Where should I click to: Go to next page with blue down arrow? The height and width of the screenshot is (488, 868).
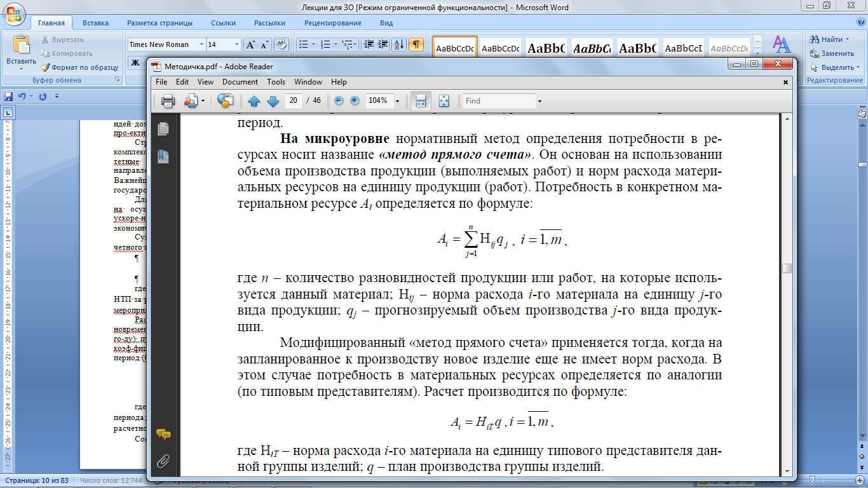(273, 101)
